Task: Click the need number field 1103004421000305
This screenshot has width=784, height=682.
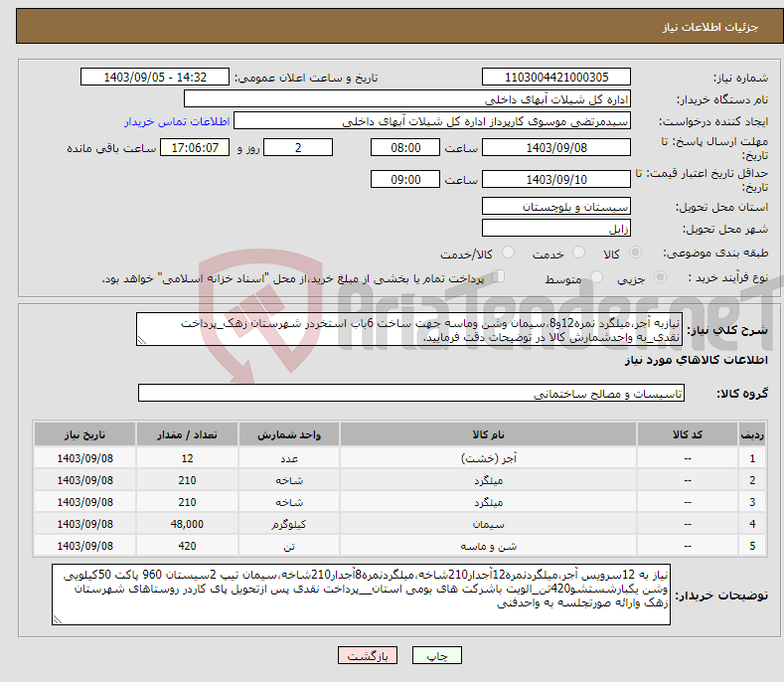Action: [556, 78]
